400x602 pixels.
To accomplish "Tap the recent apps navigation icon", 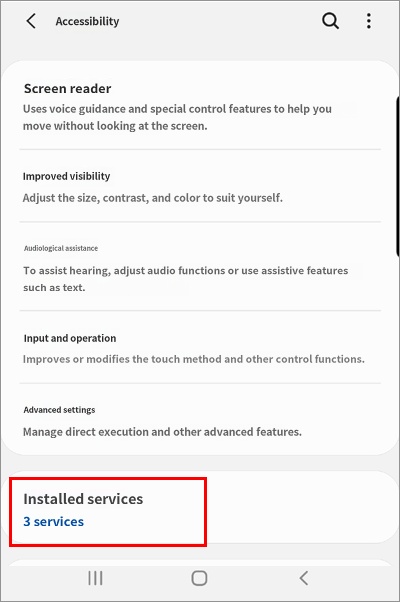I will pyautogui.click(x=95, y=578).
